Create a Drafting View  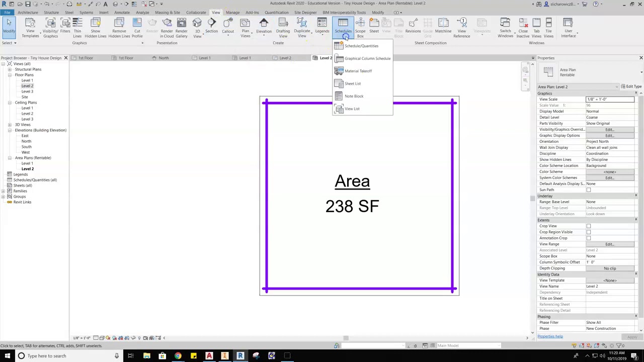pyautogui.click(x=283, y=28)
